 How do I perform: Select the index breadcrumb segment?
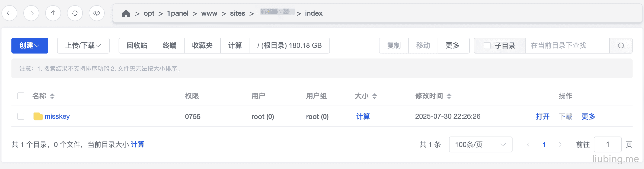pyautogui.click(x=314, y=13)
